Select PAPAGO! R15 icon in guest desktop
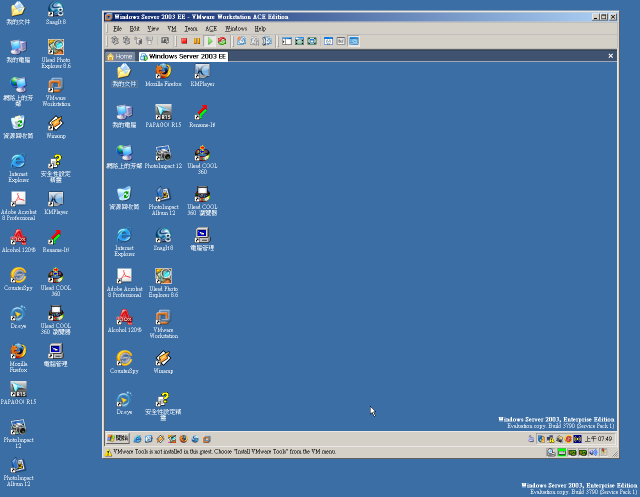 (163, 116)
